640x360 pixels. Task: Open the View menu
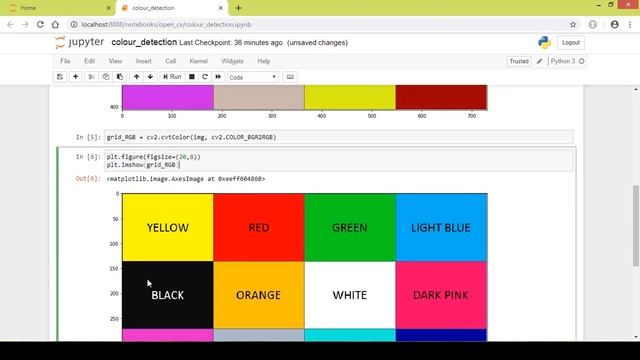coord(115,61)
